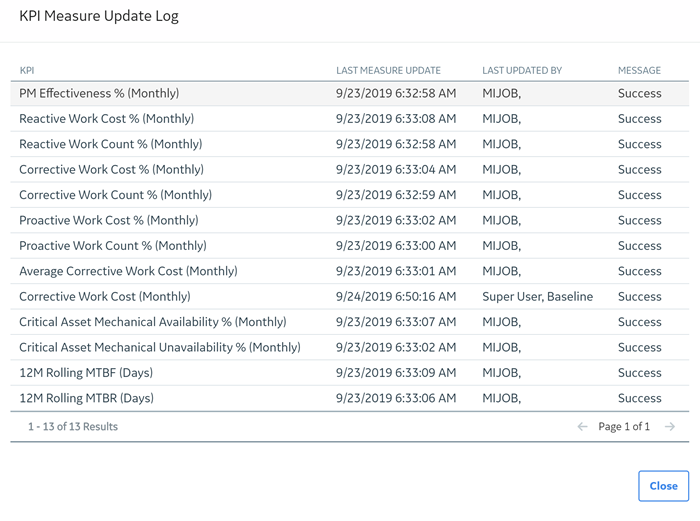Select Corrective Work Count % (Monthly) row
This screenshot has height=521, width=700.
(x=350, y=195)
